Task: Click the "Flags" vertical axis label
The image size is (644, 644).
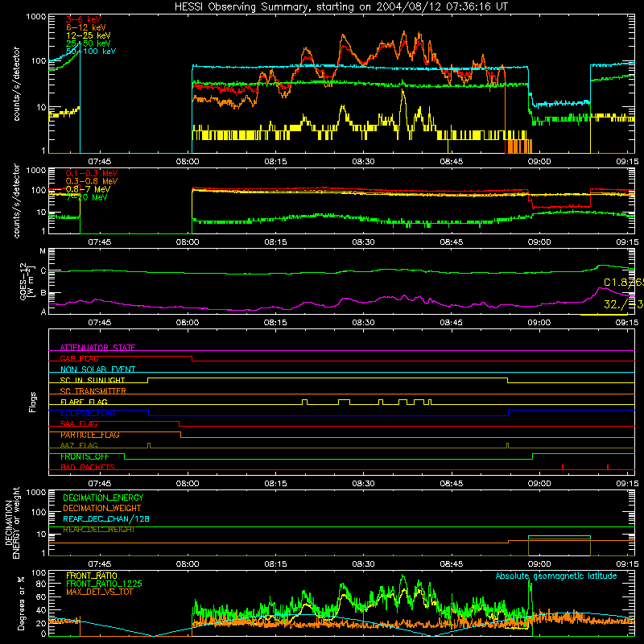Action: click(32, 402)
